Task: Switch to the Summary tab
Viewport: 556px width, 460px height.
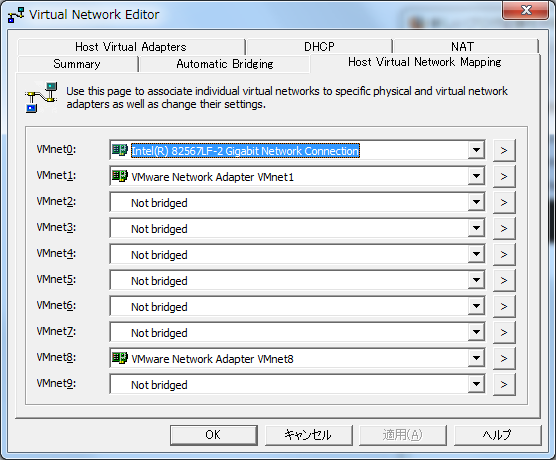Action: click(x=77, y=64)
